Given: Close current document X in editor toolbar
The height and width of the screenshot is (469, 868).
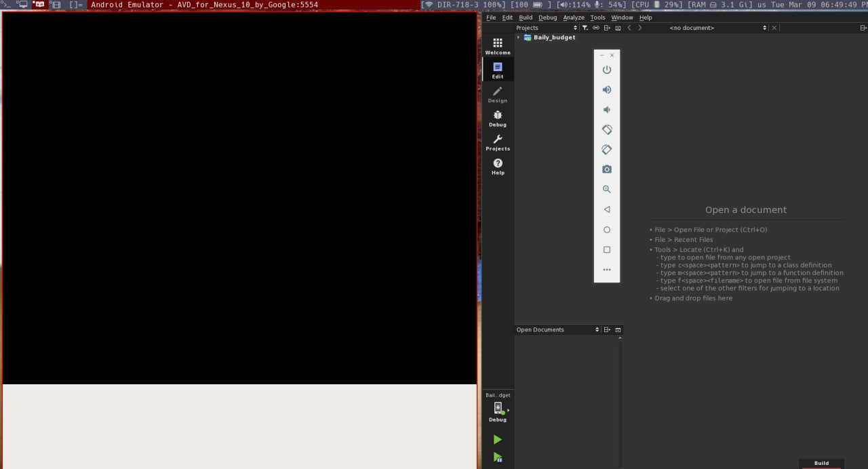Looking at the screenshot, I should pos(774,28).
